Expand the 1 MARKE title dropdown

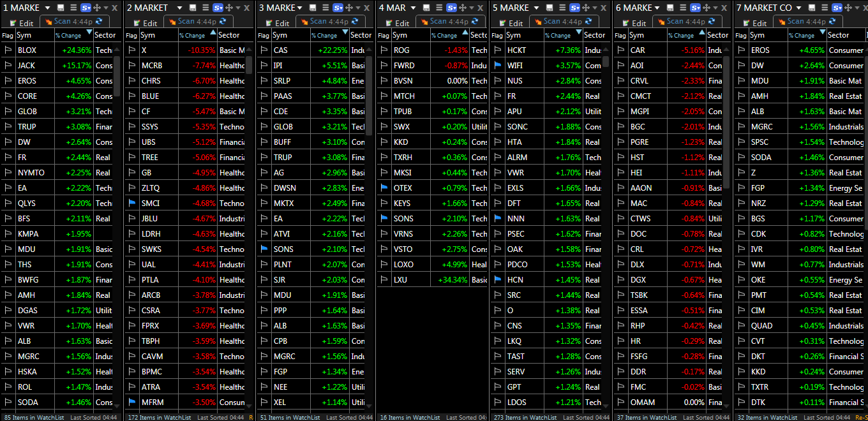[47, 8]
